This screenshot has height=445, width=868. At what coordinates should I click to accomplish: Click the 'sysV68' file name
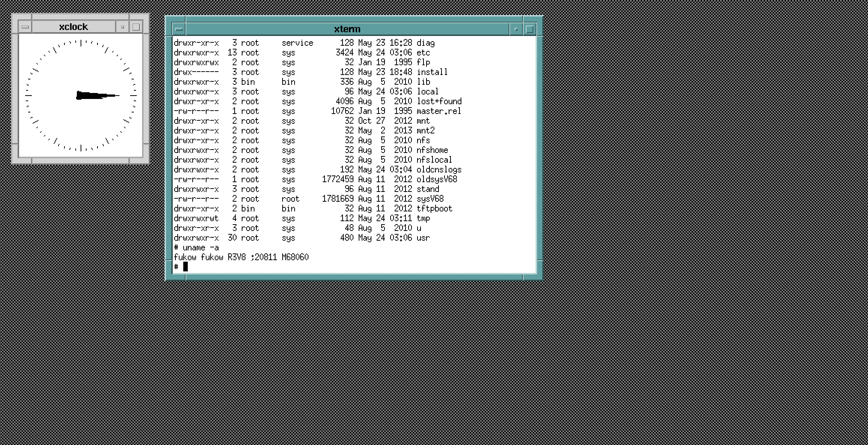(430, 199)
